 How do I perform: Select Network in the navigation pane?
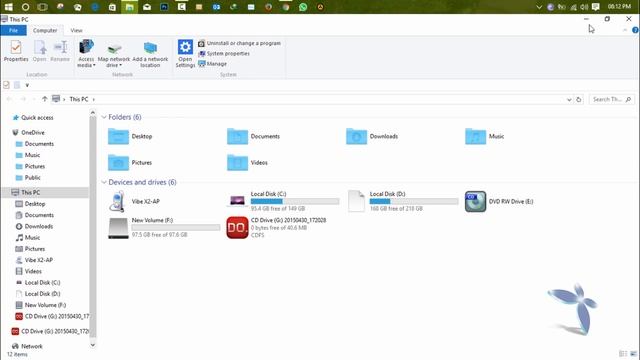(x=27, y=346)
